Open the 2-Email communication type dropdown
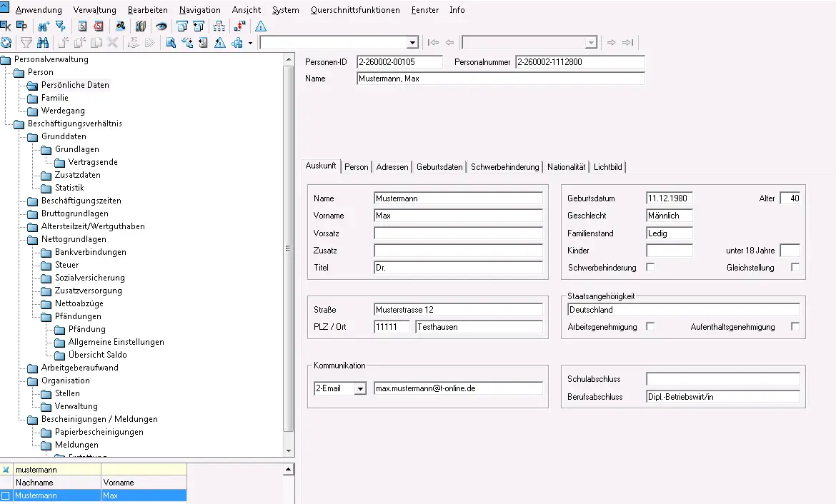The image size is (836, 504). pyautogui.click(x=360, y=388)
